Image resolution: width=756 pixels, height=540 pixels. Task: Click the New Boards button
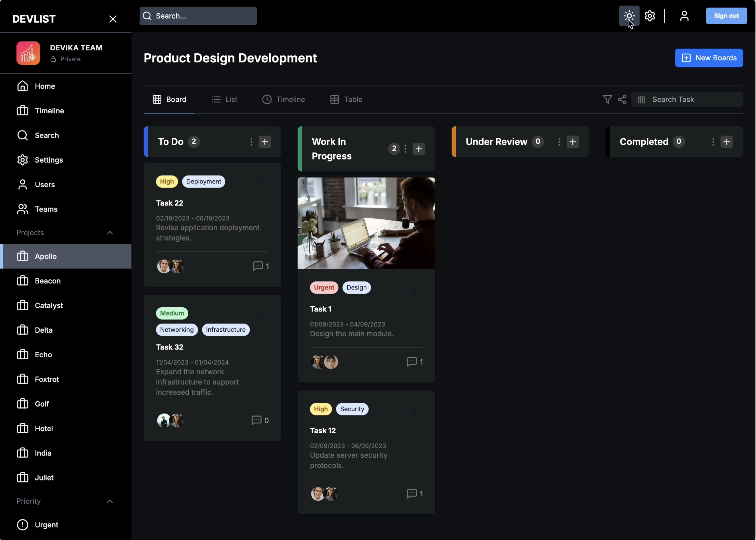(x=709, y=58)
